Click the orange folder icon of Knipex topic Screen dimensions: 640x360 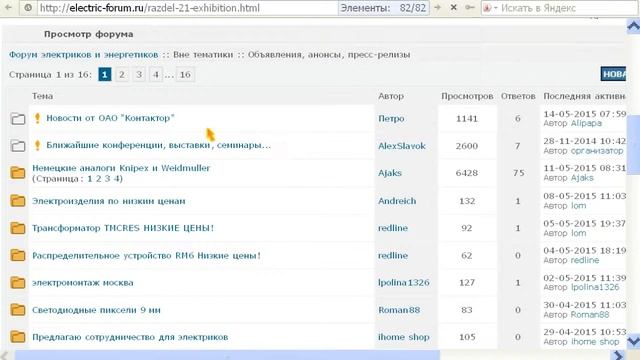[18, 173]
